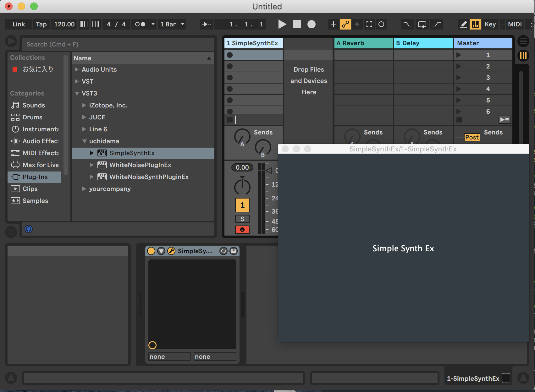535x392 pixels.
Task: Open the 1 Bar quantization dropdown
Action: click(172, 24)
